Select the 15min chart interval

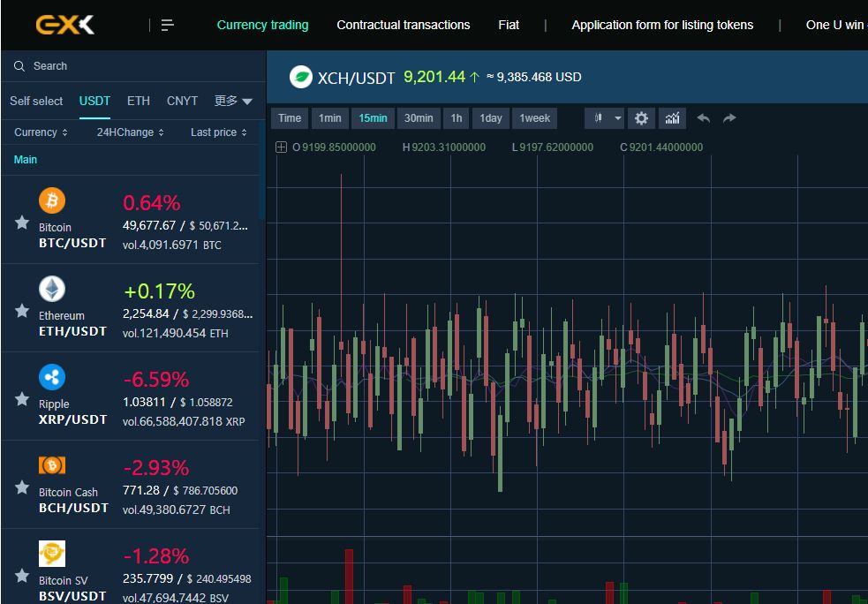373,118
